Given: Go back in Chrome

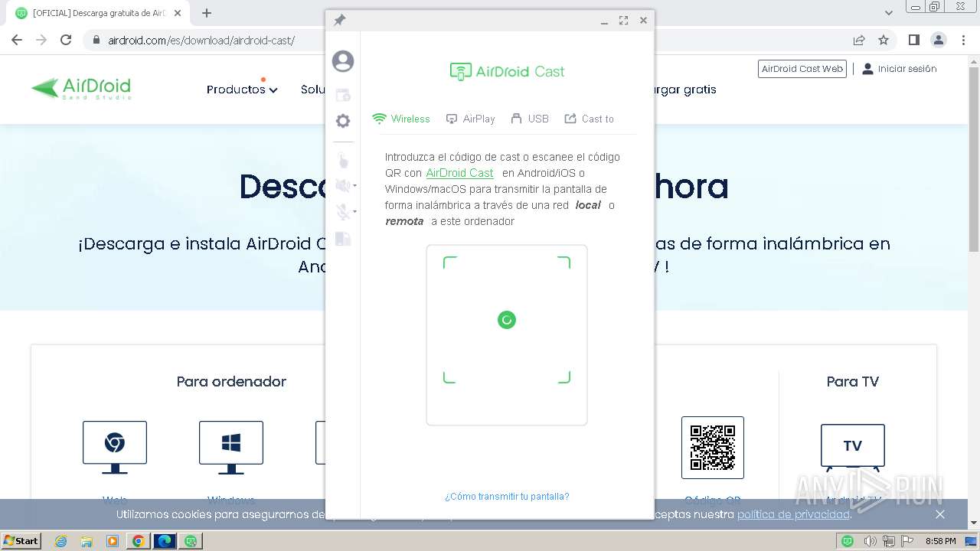Looking at the screenshot, I should (17, 40).
